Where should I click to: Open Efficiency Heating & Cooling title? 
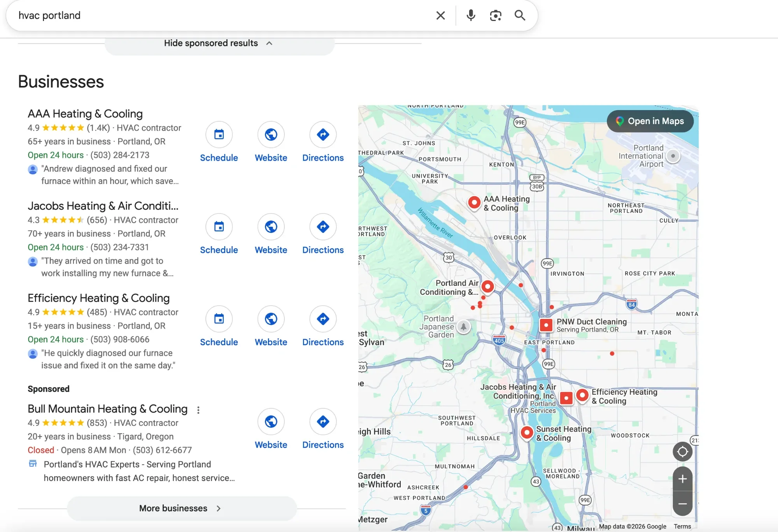[x=99, y=298]
